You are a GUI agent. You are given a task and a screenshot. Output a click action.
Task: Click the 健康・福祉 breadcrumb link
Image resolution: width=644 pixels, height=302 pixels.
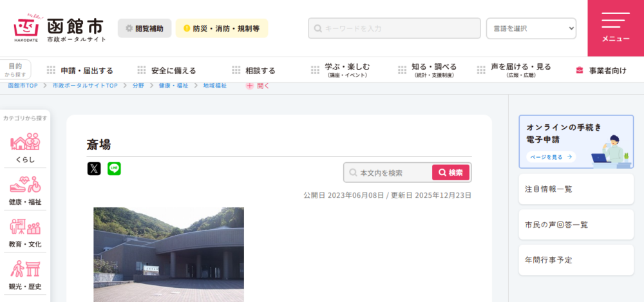(174, 86)
